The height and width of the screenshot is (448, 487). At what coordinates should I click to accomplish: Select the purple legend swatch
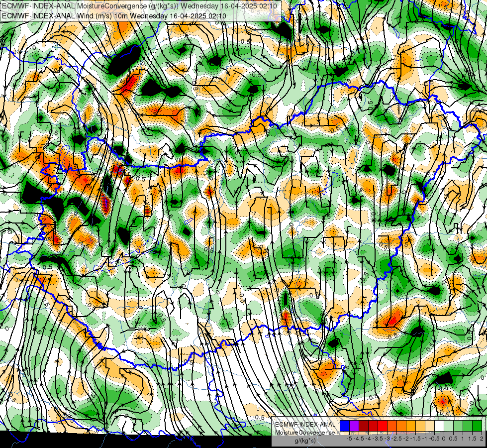tap(354, 426)
